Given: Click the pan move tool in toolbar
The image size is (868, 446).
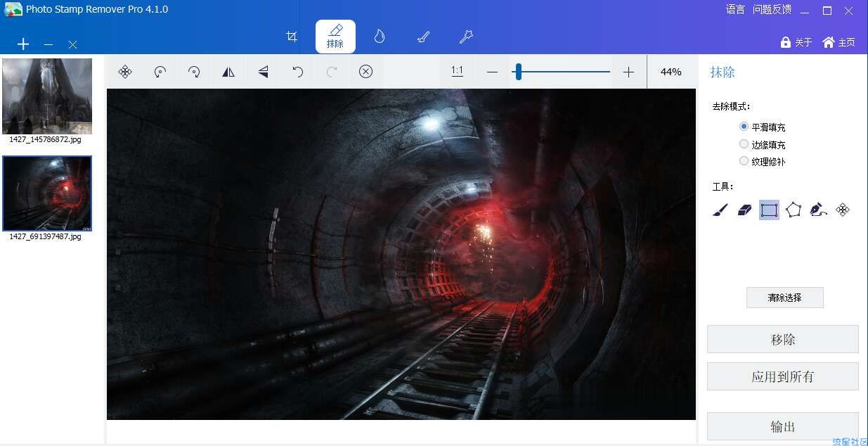Looking at the screenshot, I should pos(125,72).
